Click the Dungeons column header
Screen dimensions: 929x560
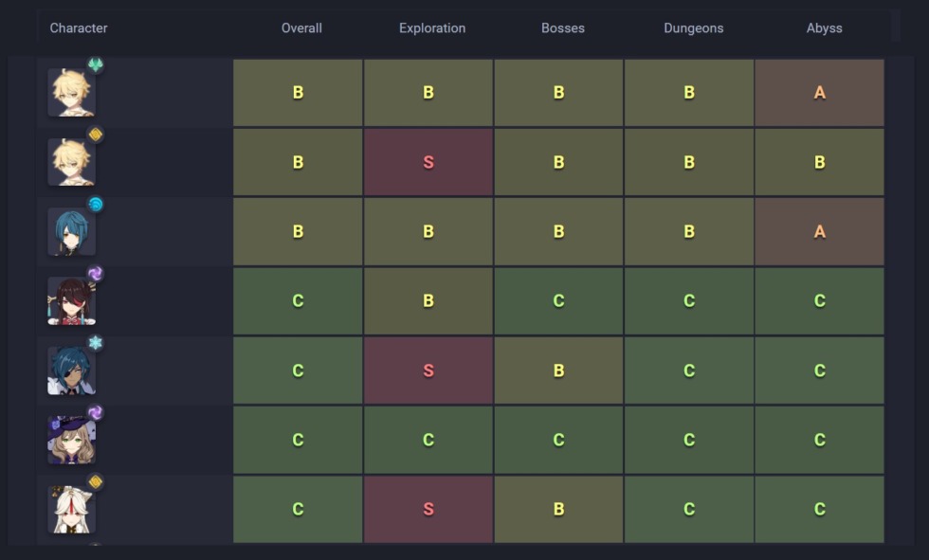[694, 28]
